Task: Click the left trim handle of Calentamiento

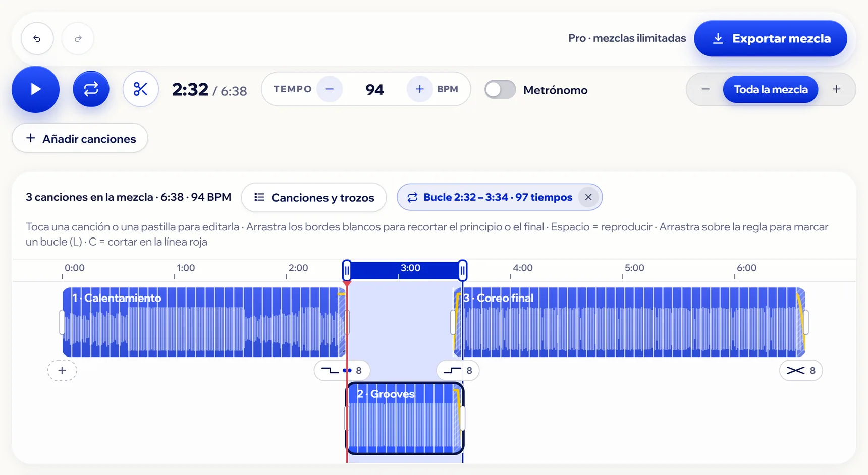Action: [62, 322]
